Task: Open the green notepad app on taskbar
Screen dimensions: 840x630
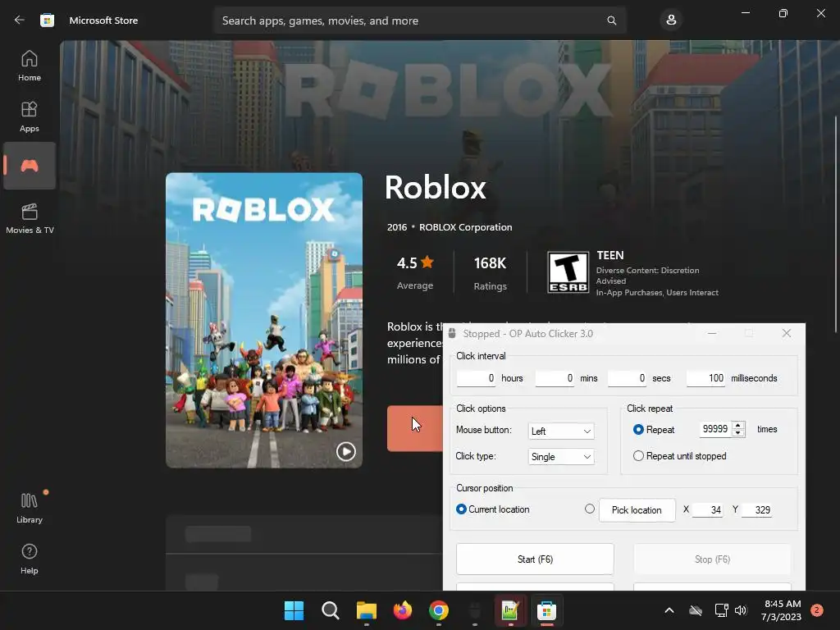Action: pyautogui.click(x=510, y=610)
